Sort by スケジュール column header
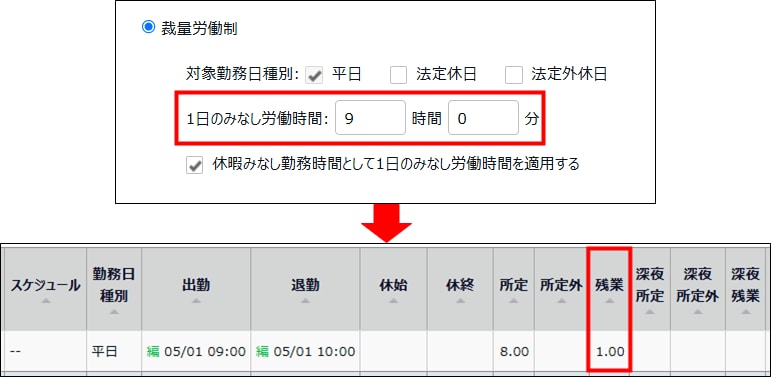Viewport: 771px width, 377px height. (45, 289)
